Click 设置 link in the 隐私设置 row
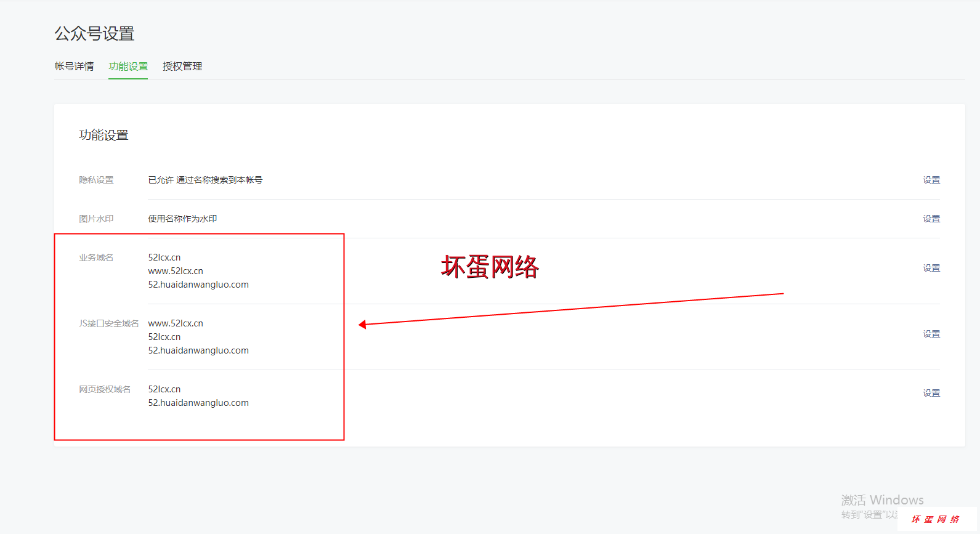 click(x=931, y=180)
